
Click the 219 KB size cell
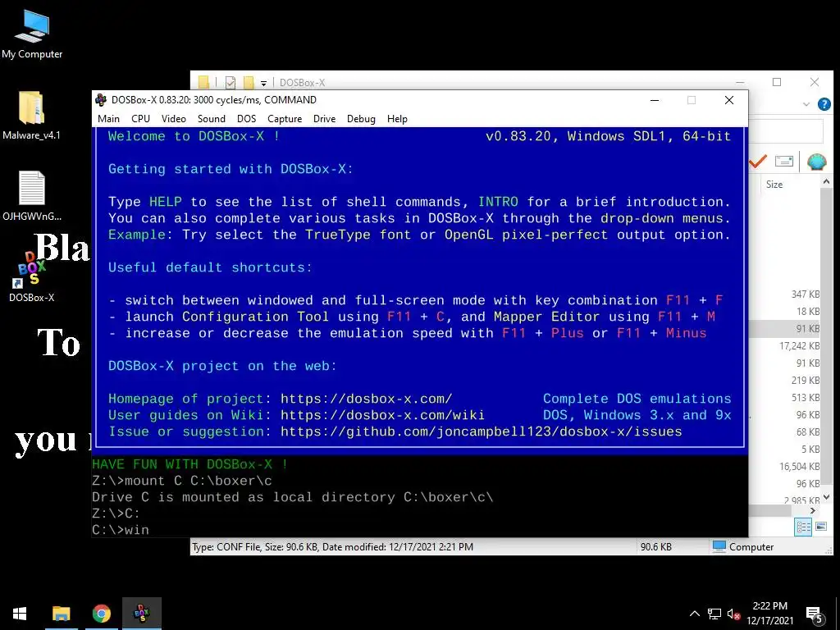point(806,381)
